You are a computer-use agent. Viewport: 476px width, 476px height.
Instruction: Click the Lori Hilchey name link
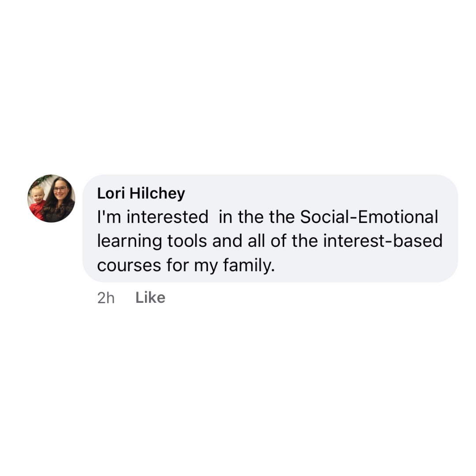[141, 193]
